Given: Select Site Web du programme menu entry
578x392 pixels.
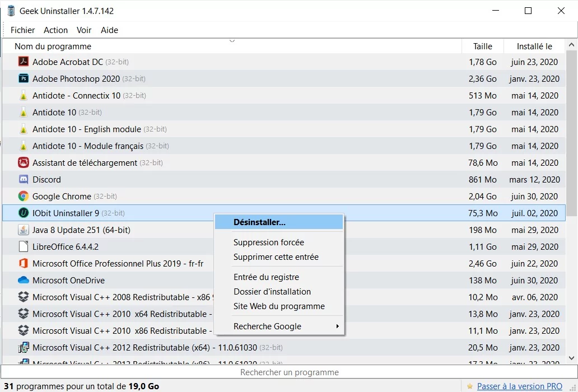Looking at the screenshot, I should coord(279,306).
